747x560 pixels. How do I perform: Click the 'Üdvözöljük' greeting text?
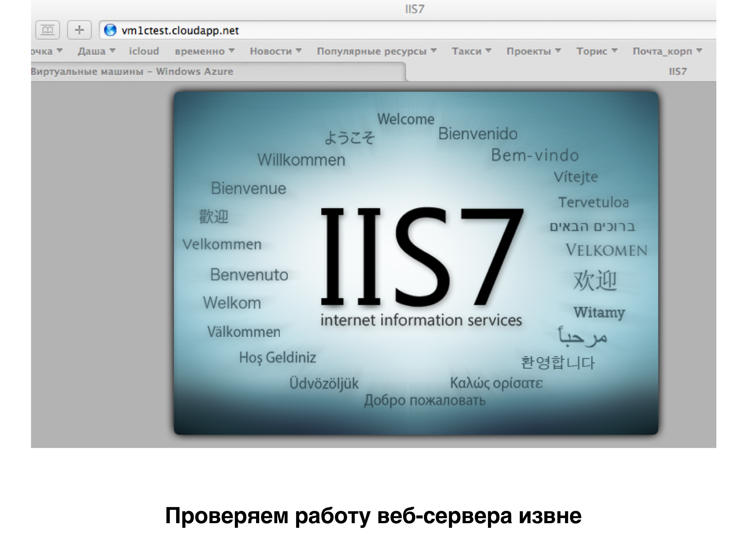point(324,383)
